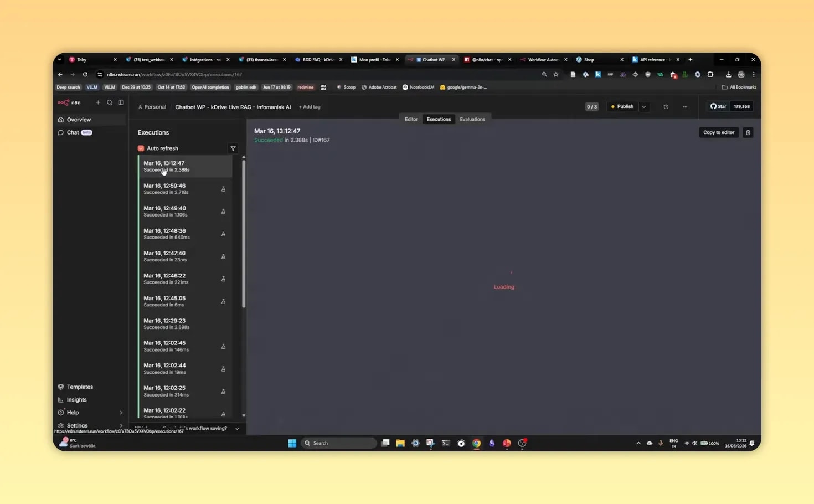Collapse the sidebar using the panel icon
The height and width of the screenshot is (504, 814).
coord(121,102)
